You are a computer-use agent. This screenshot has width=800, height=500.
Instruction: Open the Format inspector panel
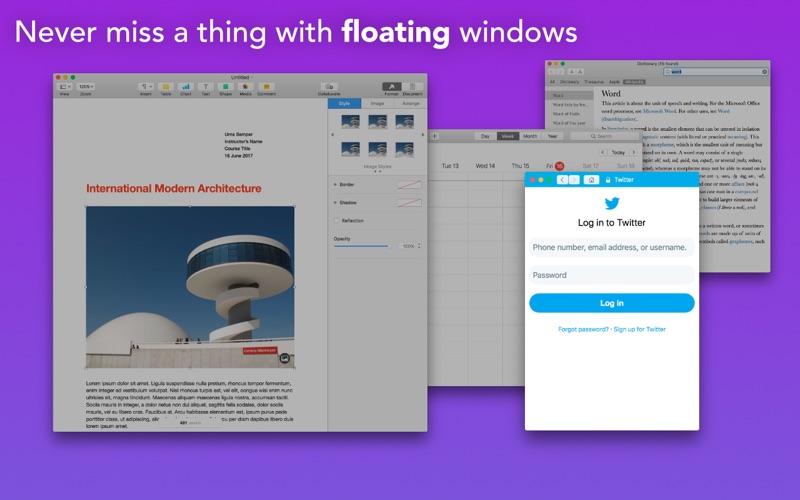click(x=391, y=87)
